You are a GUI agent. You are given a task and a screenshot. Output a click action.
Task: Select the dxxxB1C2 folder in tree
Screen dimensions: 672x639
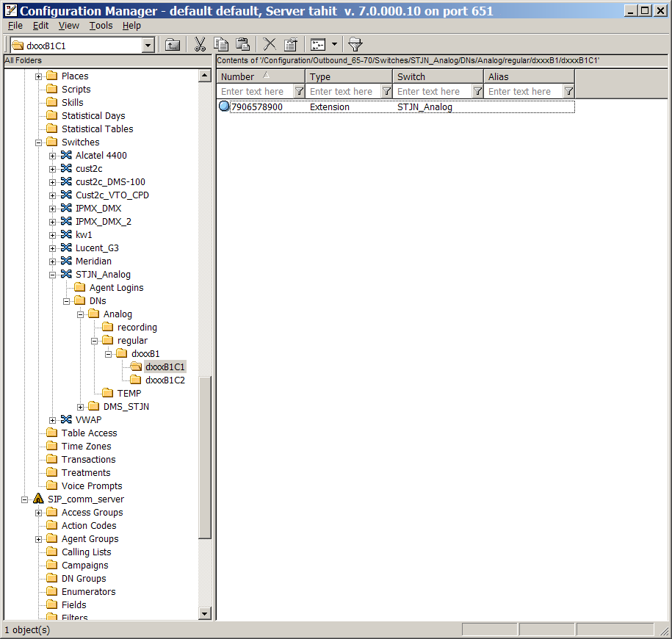coord(165,380)
